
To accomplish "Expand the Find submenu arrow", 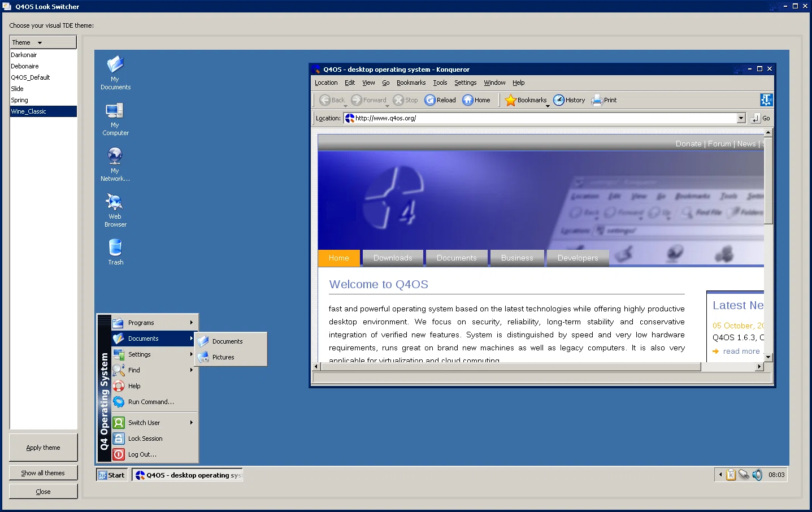I will tap(192, 370).
